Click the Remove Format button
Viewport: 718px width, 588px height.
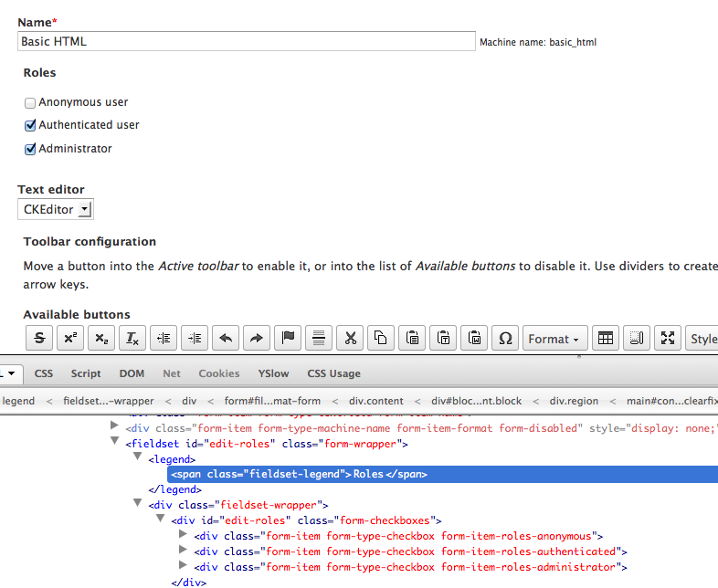coord(132,338)
